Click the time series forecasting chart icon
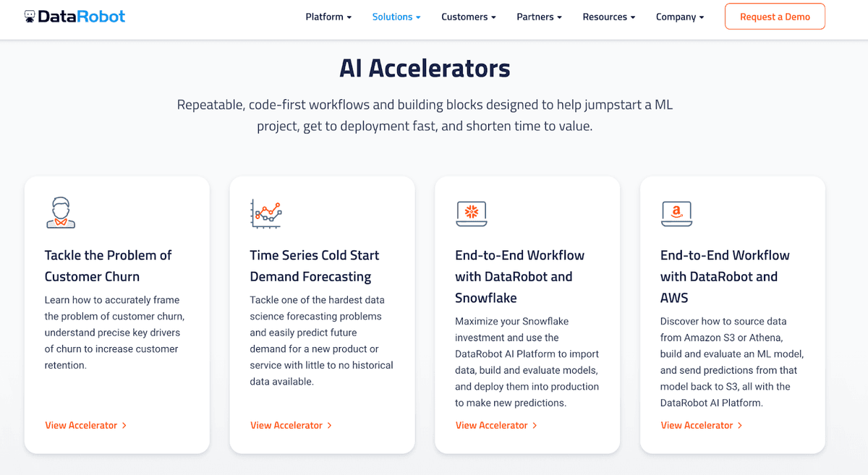 [x=265, y=213]
